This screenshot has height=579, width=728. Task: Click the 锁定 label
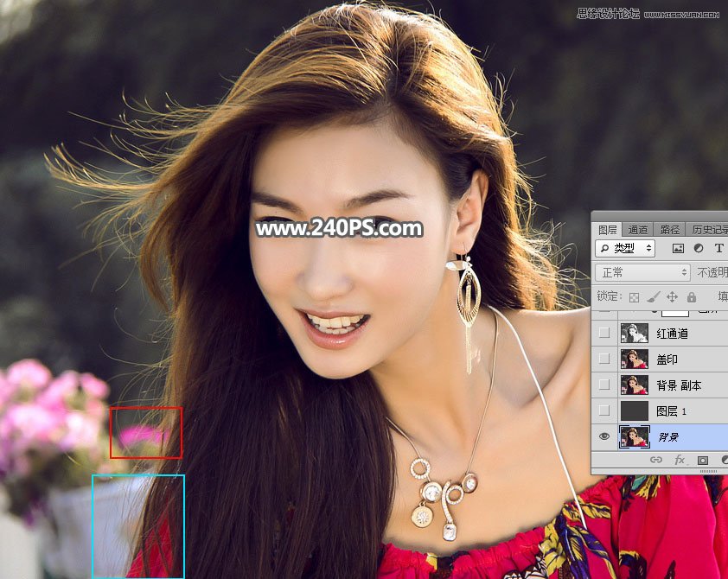610,296
